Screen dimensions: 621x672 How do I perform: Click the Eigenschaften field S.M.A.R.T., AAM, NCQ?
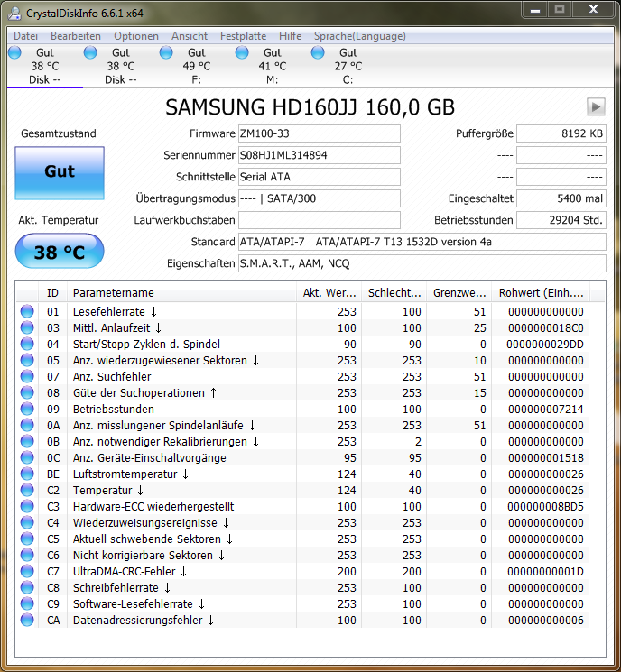pyautogui.click(x=422, y=263)
